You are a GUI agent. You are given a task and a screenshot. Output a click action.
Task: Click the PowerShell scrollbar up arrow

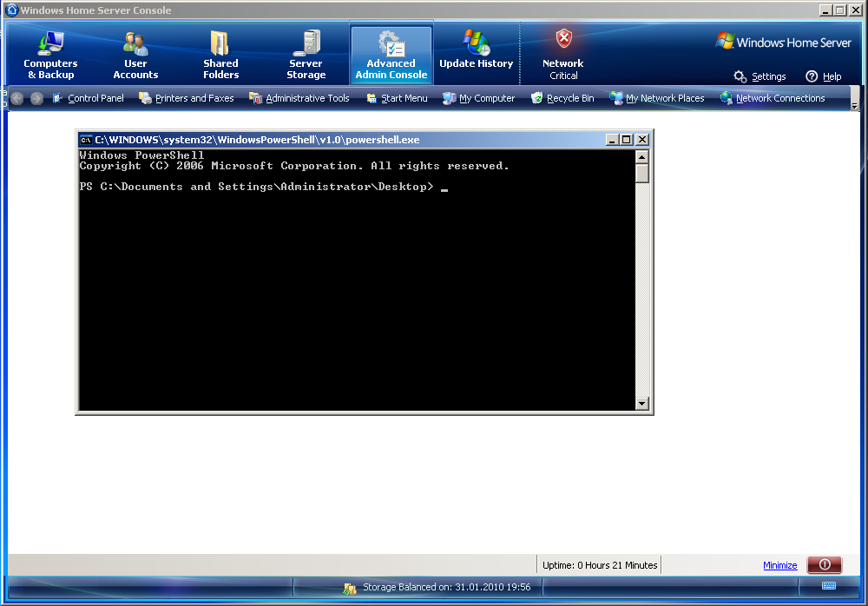click(x=641, y=157)
